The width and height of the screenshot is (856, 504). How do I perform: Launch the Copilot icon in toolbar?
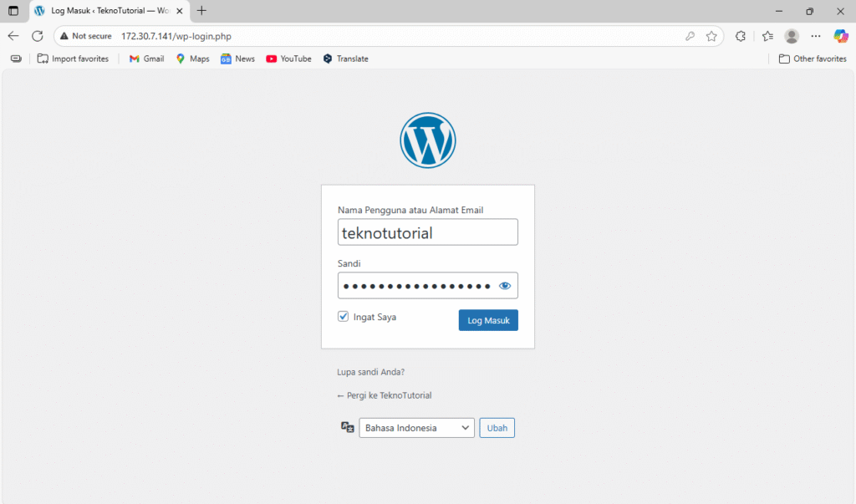(841, 36)
